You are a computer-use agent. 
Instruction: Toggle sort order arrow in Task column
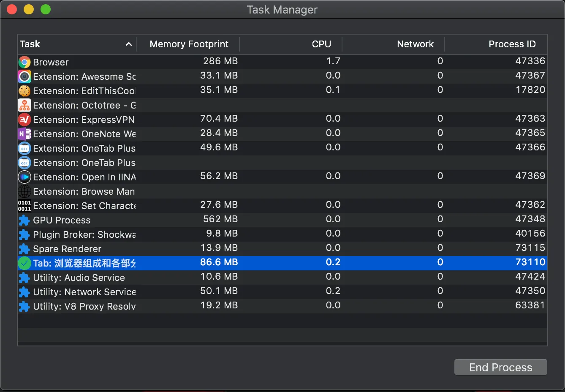(129, 44)
